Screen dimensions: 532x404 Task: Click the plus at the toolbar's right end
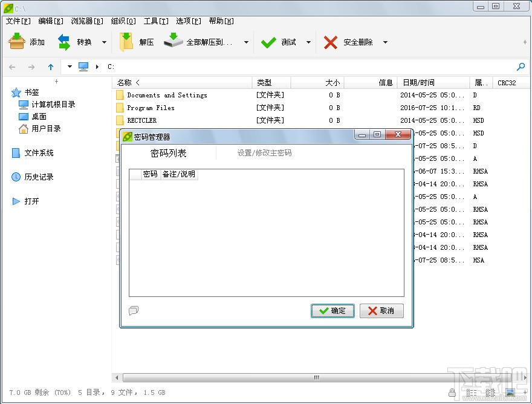click(x=525, y=42)
